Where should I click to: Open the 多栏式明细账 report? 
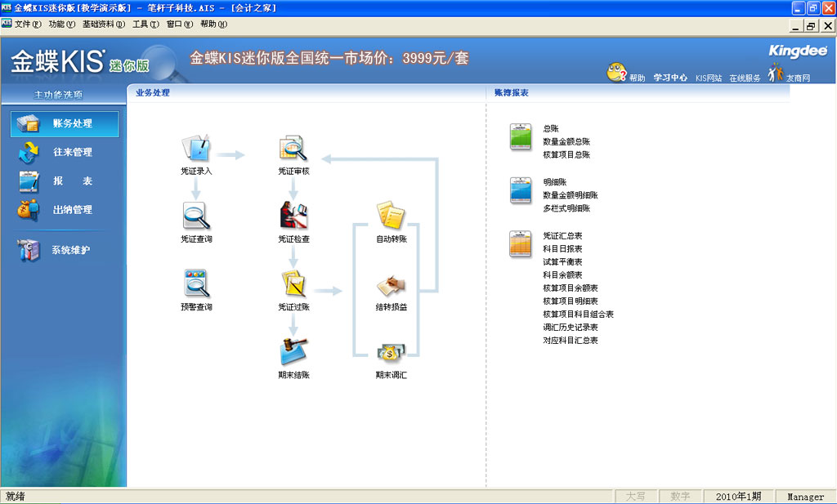(x=566, y=208)
